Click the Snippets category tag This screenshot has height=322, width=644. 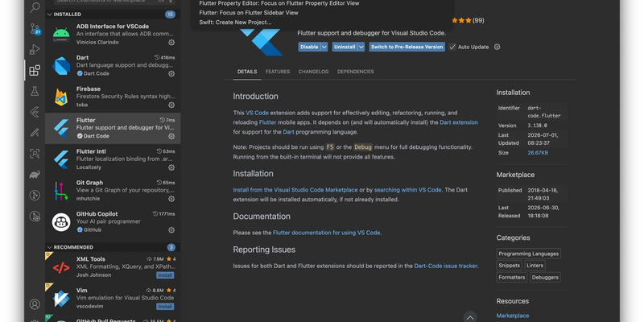tap(510, 266)
